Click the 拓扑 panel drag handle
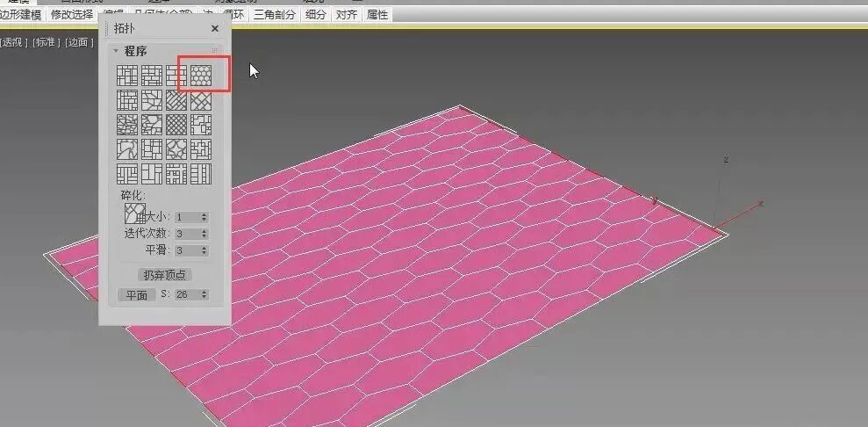868x427 pixels. tap(105, 29)
